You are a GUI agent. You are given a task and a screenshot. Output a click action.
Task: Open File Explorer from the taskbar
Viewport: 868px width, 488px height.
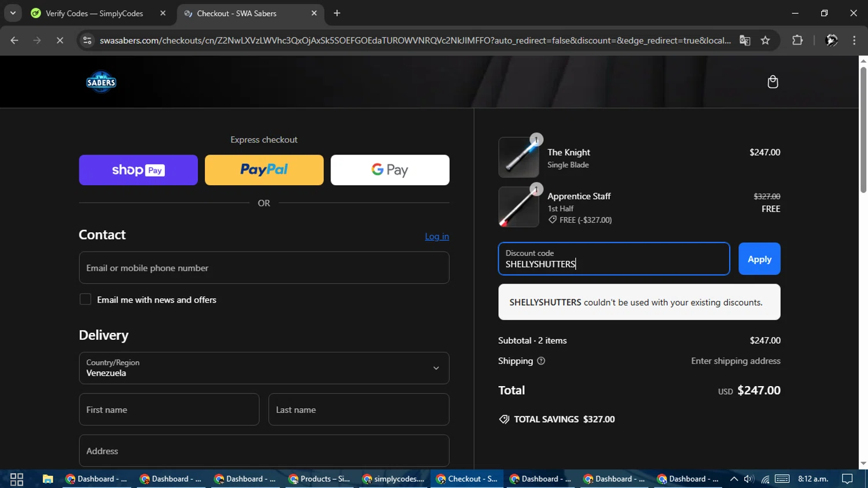pos(47,479)
